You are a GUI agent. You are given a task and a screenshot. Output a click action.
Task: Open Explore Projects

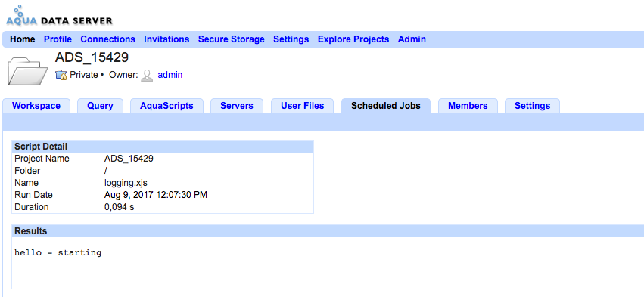(353, 39)
